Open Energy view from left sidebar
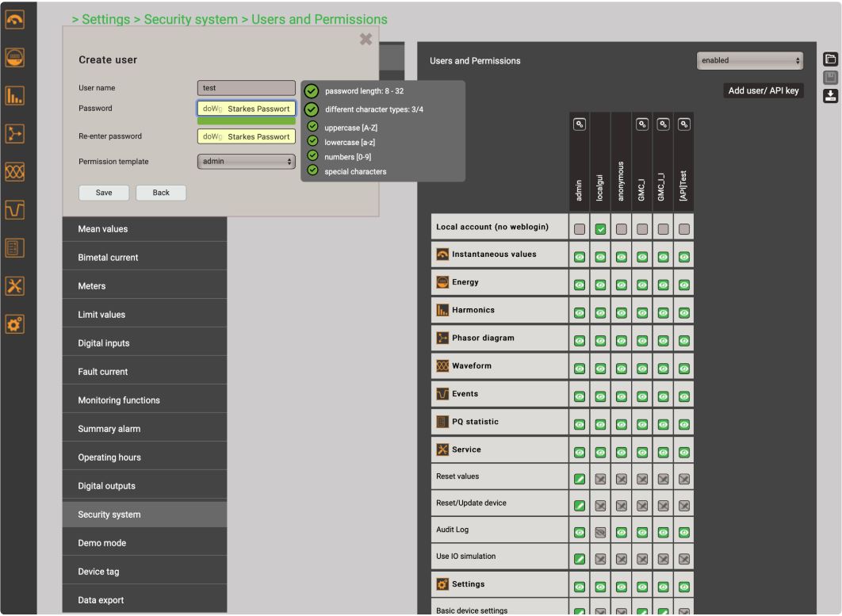 [14, 57]
